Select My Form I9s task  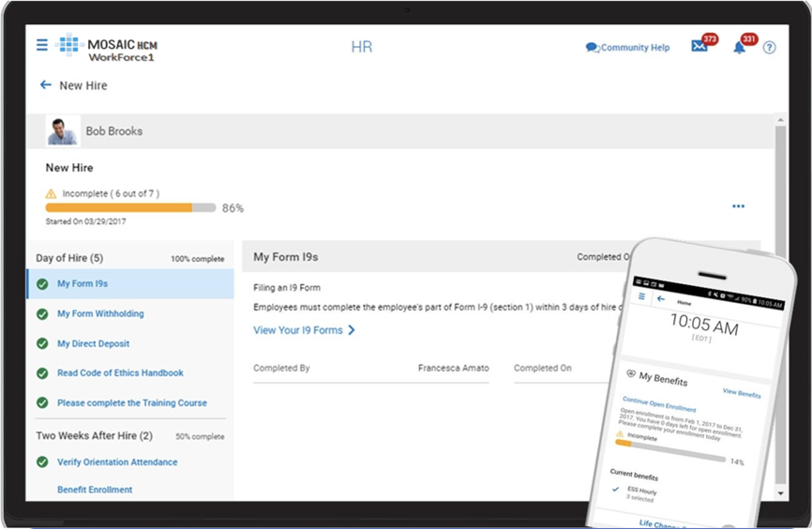(x=83, y=284)
